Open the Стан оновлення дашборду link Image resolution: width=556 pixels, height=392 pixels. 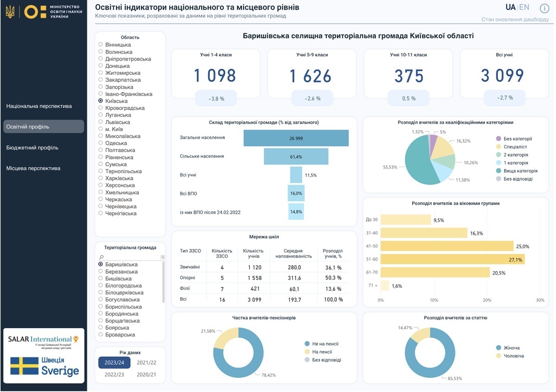(x=515, y=19)
